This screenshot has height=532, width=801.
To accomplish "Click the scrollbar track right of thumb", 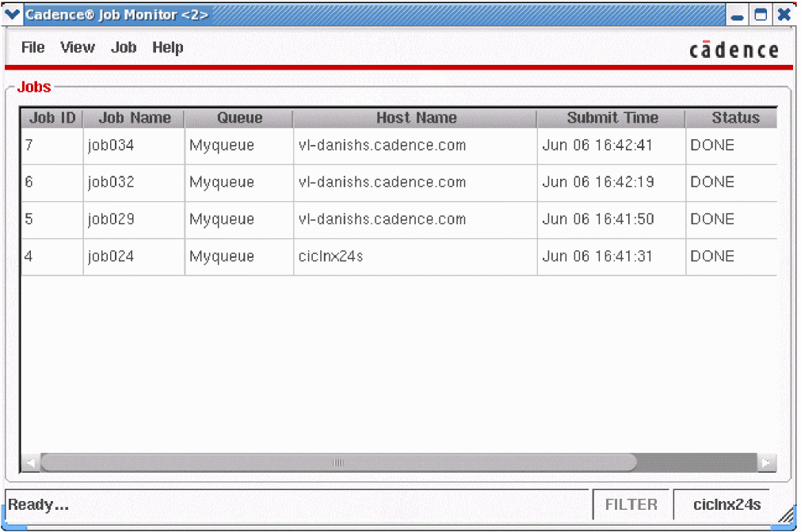I will (696, 463).
